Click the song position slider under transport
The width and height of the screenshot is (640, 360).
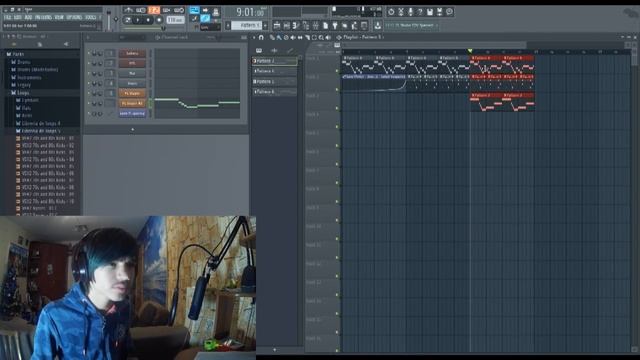pos(144,28)
